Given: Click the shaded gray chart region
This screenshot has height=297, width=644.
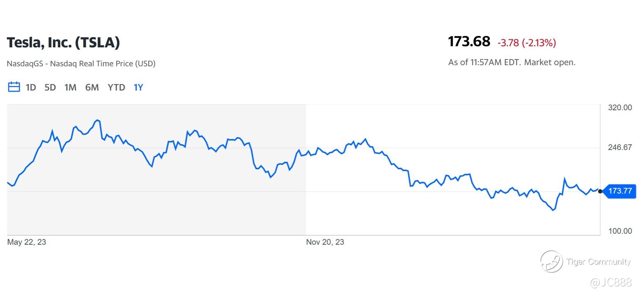Looking at the screenshot, I should (157, 170).
